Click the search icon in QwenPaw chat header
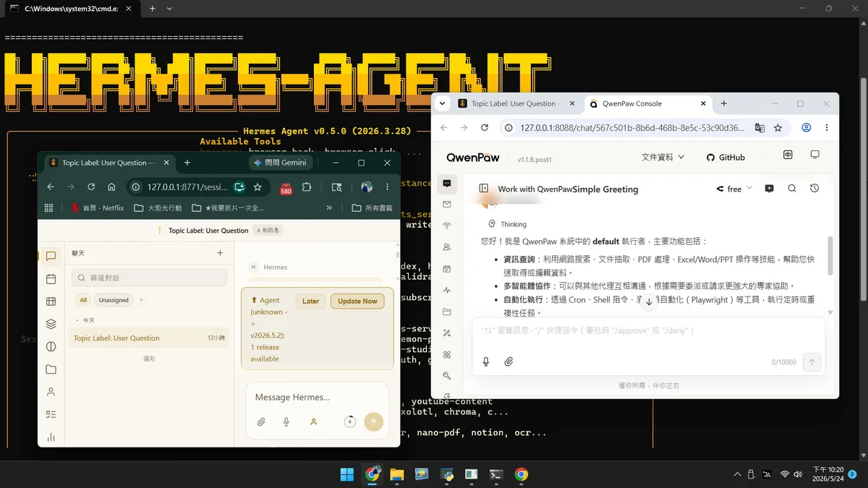The width and height of the screenshot is (868, 488). click(x=792, y=188)
